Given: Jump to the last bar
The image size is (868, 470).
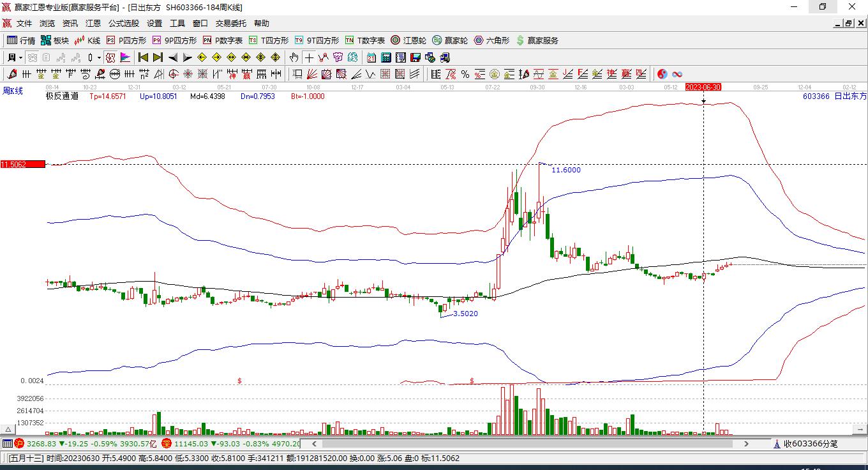Looking at the screenshot, I should [x=158, y=57].
